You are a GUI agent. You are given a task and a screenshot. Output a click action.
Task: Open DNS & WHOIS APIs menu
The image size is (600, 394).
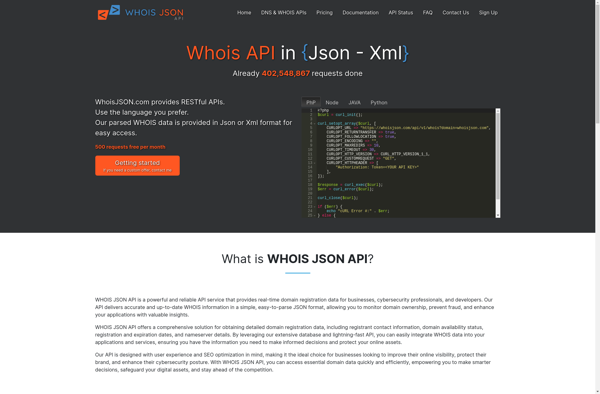pyautogui.click(x=284, y=13)
